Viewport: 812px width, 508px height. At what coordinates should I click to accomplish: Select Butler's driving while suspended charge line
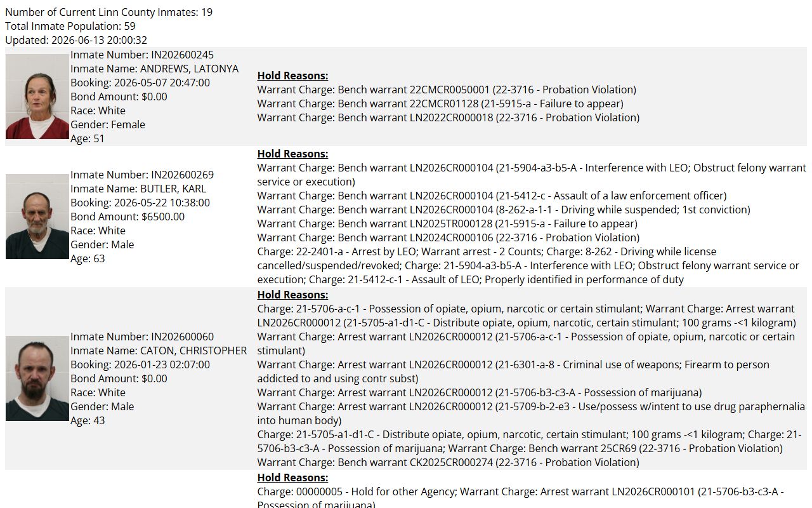(x=504, y=210)
